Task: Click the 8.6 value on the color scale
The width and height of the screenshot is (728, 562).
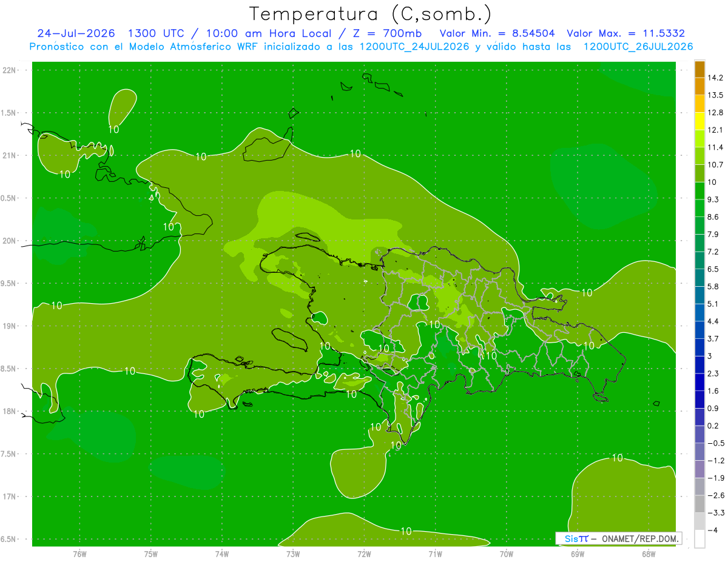Action: (x=713, y=216)
